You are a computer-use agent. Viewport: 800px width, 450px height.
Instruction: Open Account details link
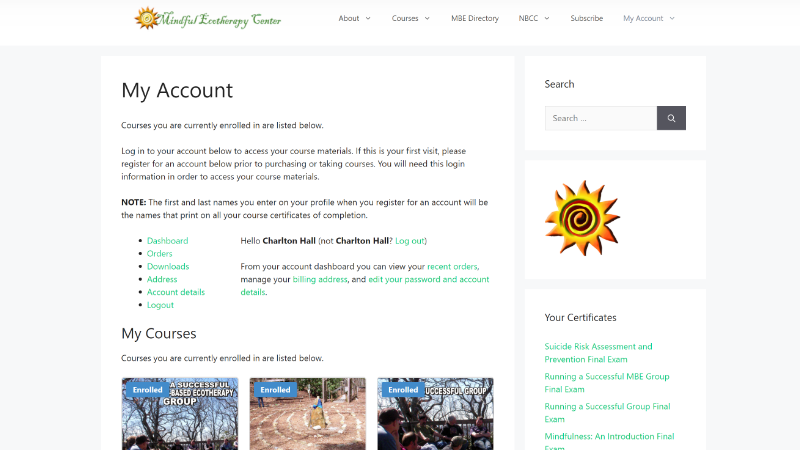pyautogui.click(x=176, y=292)
